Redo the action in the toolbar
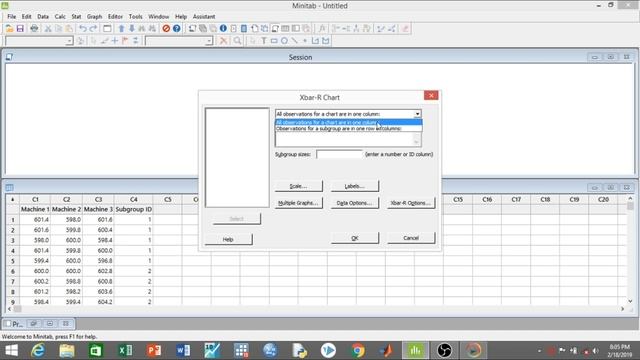Image resolution: width=640 pixels, height=360 pixels. click(93, 29)
